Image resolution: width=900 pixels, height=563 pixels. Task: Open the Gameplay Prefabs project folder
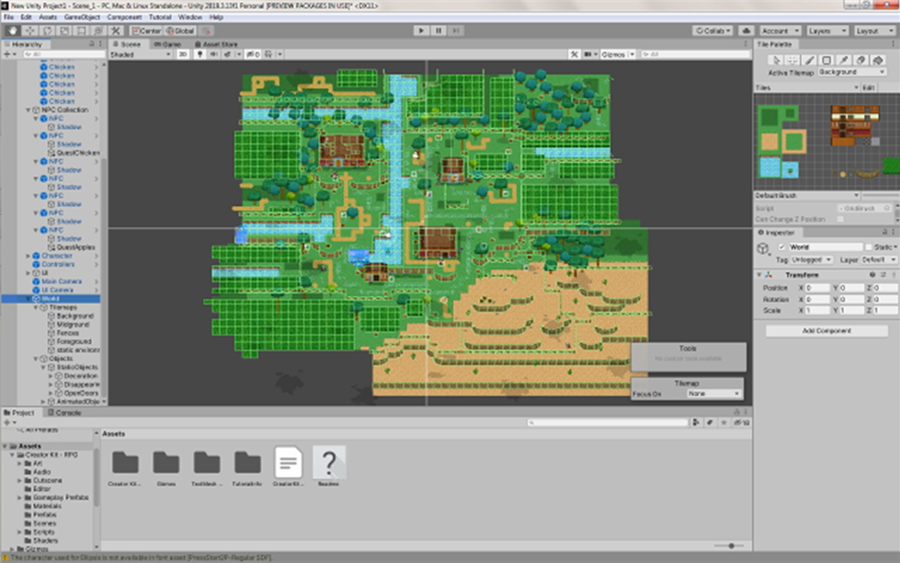pos(61,498)
